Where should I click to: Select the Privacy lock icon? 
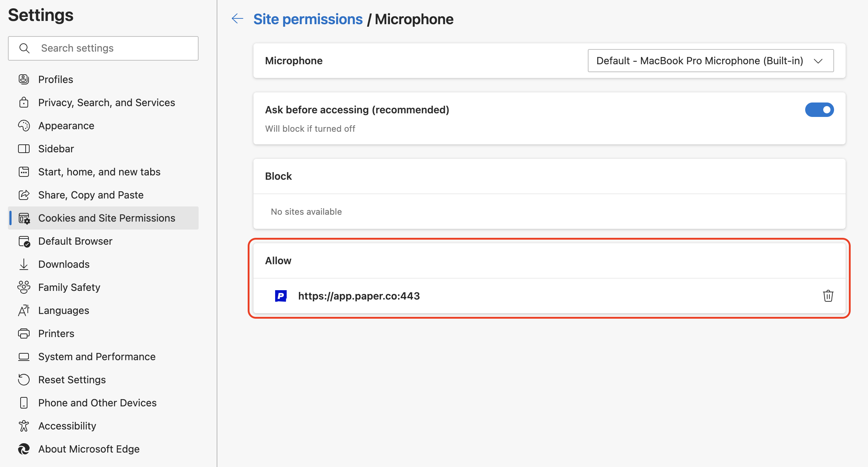[x=24, y=102]
